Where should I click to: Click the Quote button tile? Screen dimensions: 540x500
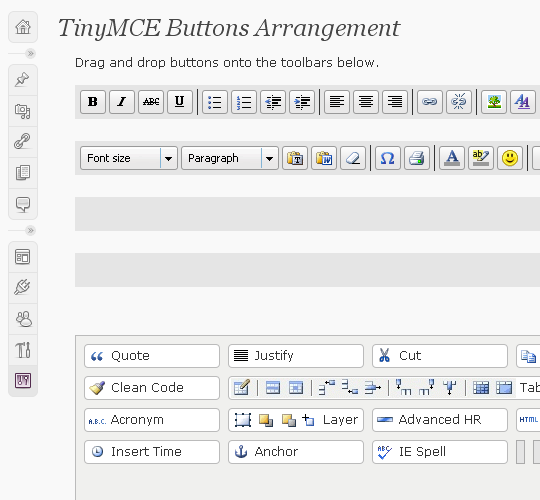click(152, 356)
